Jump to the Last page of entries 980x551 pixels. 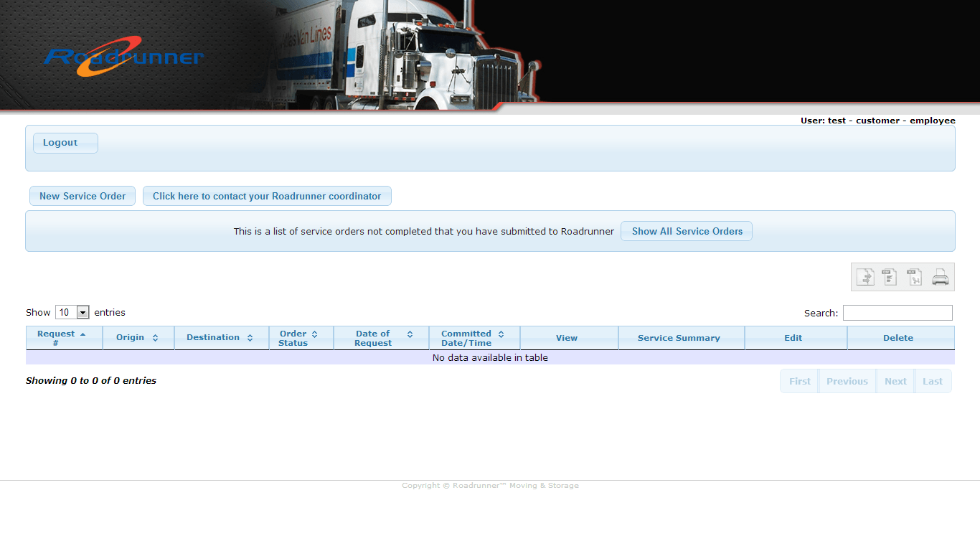point(933,382)
